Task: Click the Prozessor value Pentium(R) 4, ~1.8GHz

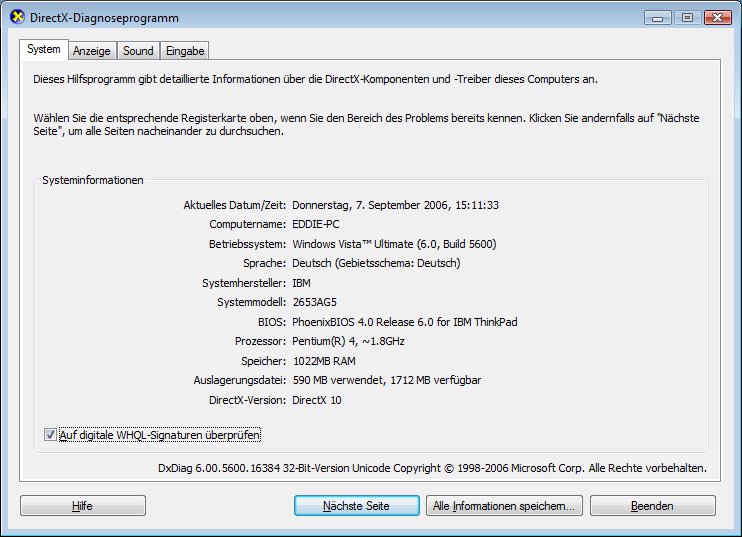Action: pyautogui.click(x=348, y=341)
